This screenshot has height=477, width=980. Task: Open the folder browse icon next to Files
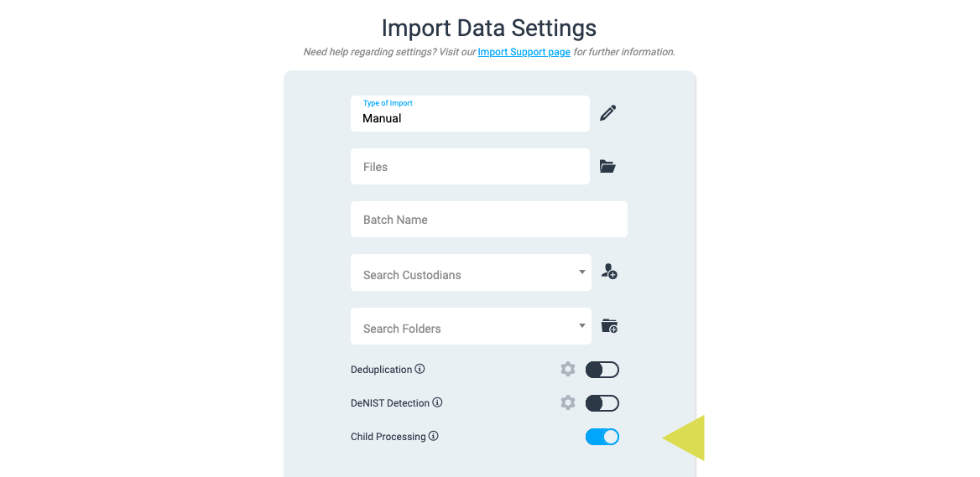608,167
